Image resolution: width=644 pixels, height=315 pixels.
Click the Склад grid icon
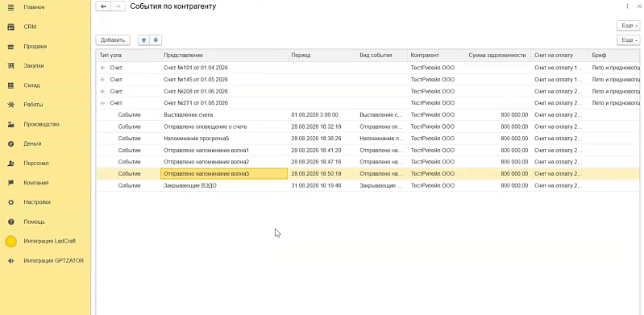click(x=11, y=85)
